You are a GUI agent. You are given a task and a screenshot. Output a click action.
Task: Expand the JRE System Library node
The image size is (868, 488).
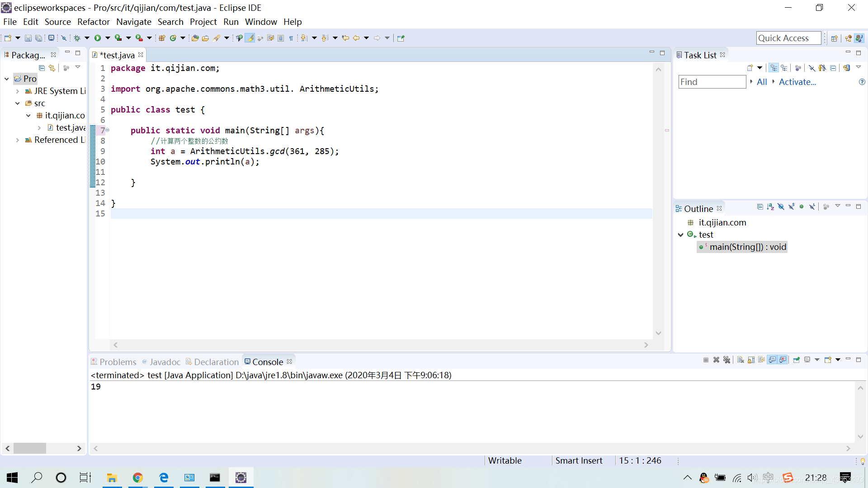click(17, 91)
